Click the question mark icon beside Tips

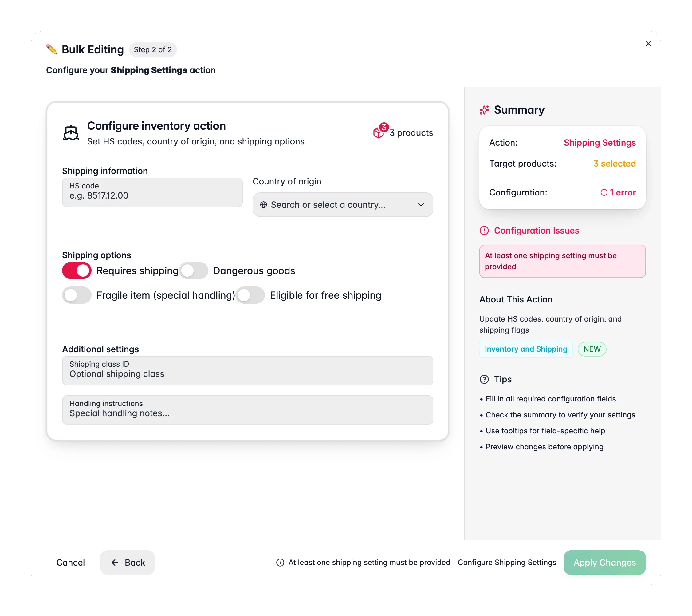coord(484,379)
